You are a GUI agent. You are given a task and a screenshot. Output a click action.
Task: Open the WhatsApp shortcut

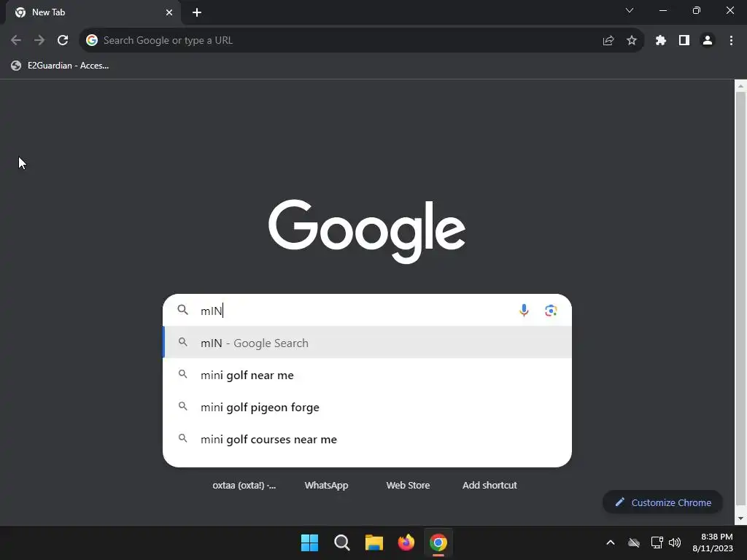point(326,485)
